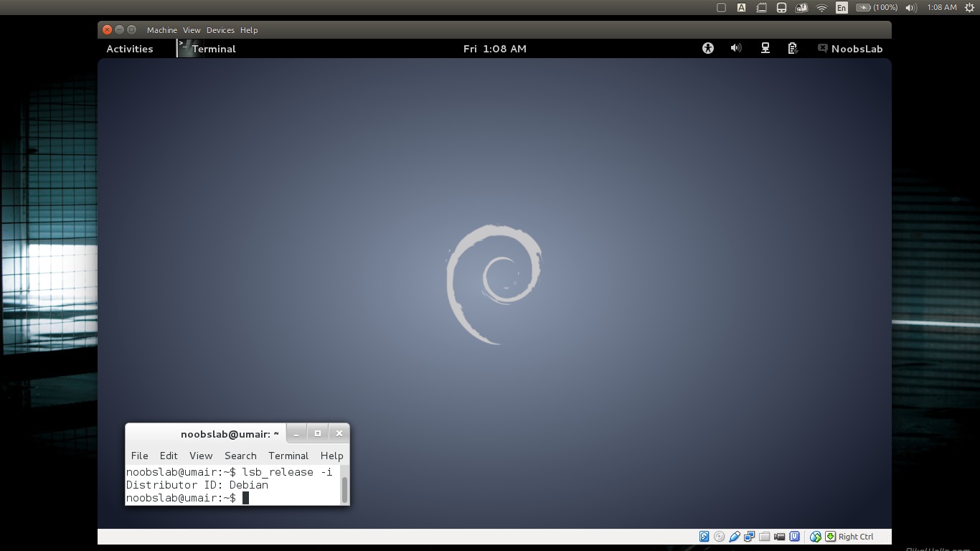Open the universal access accessibility menu
Image resolution: width=980 pixels, height=551 pixels.
pos(708,48)
